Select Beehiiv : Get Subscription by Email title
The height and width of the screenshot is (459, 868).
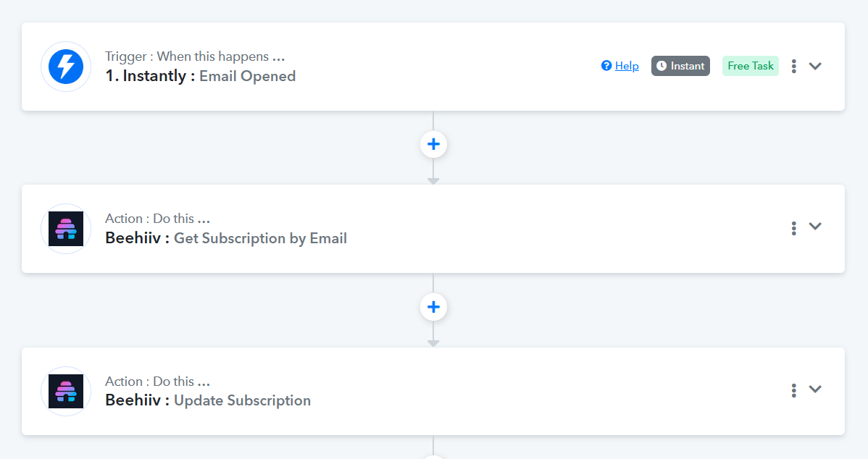(225, 238)
